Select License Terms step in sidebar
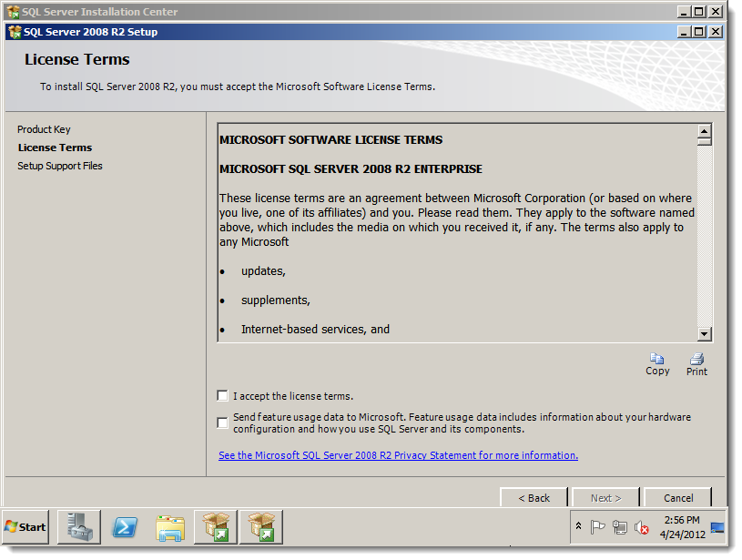The image size is (742, 560). click(x=55, y=148)
